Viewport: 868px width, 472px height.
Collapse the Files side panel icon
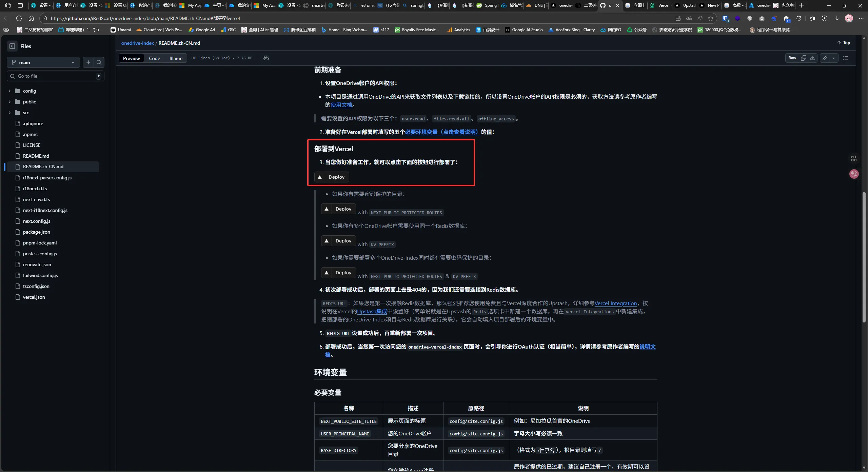(x=12, y=46)
